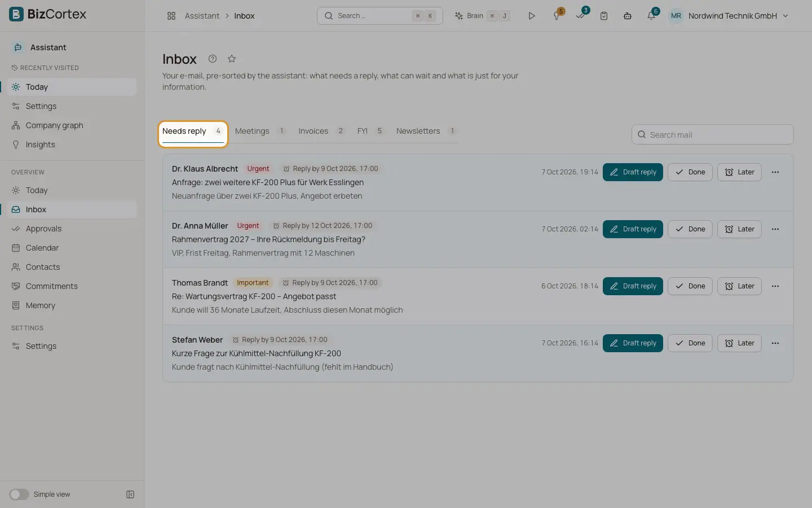Click the BizCortex logo
The image size is (812, 508).
tap(48, 14)
